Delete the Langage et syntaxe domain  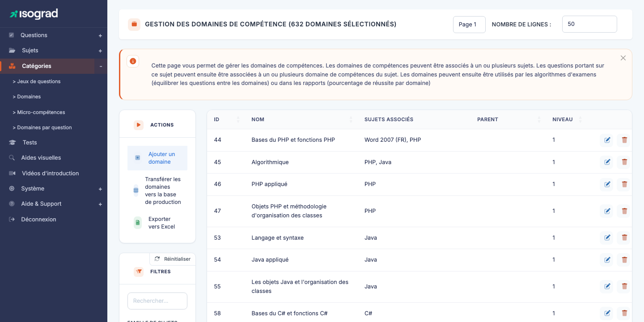(624, 237)
